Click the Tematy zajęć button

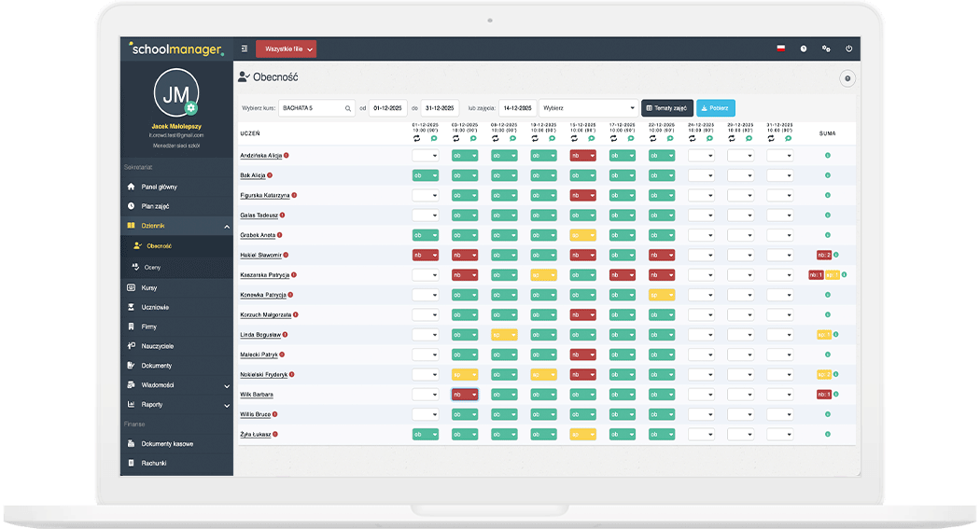pyautogui.click(x=666, y=108)
